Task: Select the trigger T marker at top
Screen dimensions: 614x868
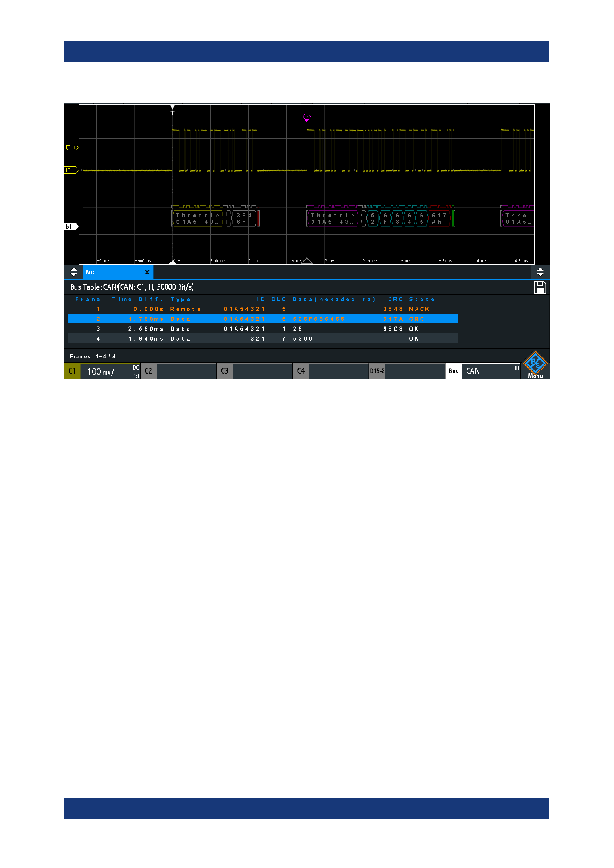Action: tap(173, 110)
